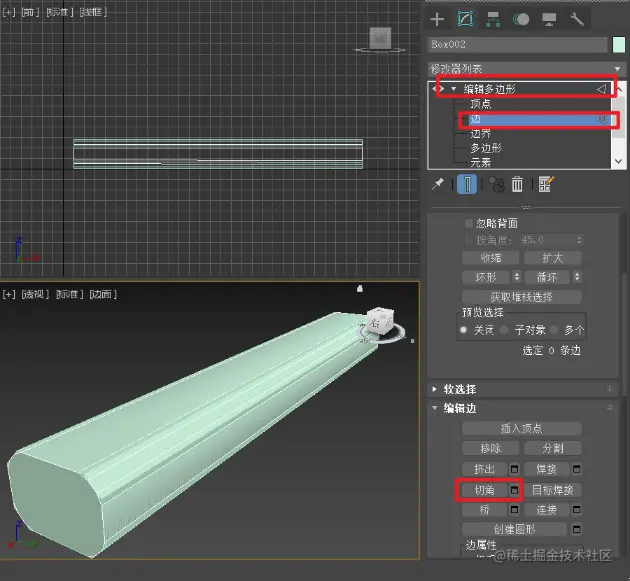This screenshot has height=581, width=630.
Task: Open settings box next to 桥
Action: click(514, 510)
